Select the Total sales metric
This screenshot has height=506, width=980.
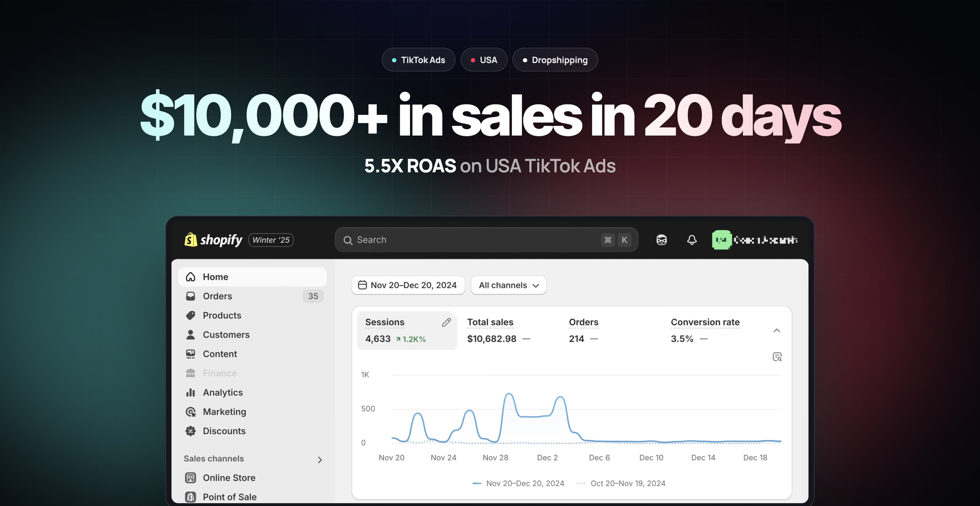click(x=490, y=322)
